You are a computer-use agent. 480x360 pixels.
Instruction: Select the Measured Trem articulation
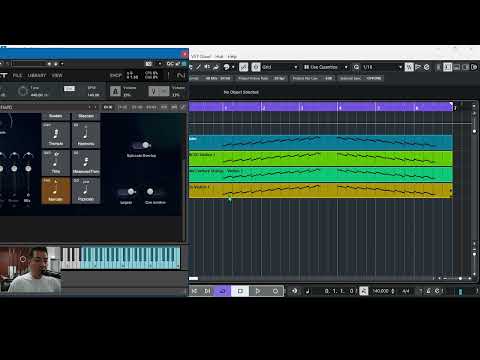86,163
